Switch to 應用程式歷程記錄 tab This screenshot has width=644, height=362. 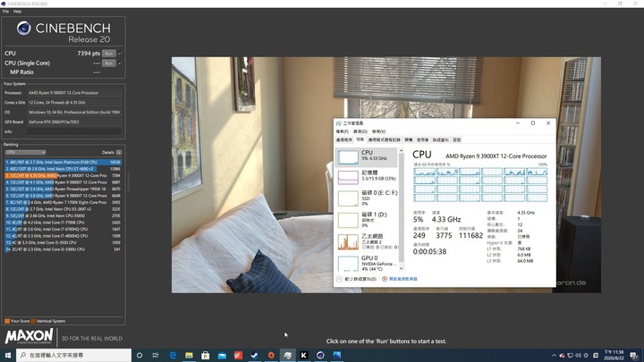[385, 140]
